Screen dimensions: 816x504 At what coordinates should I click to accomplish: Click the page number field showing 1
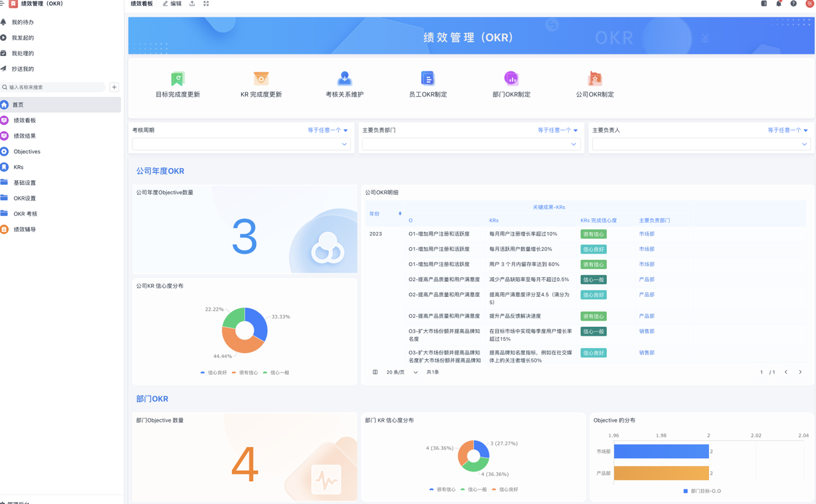coord(761,372)
